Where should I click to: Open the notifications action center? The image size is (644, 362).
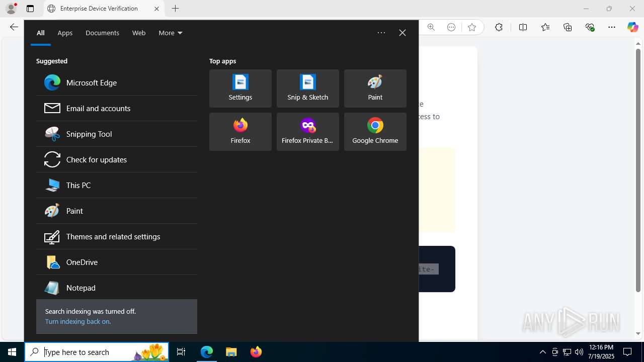tap(628, 352)
